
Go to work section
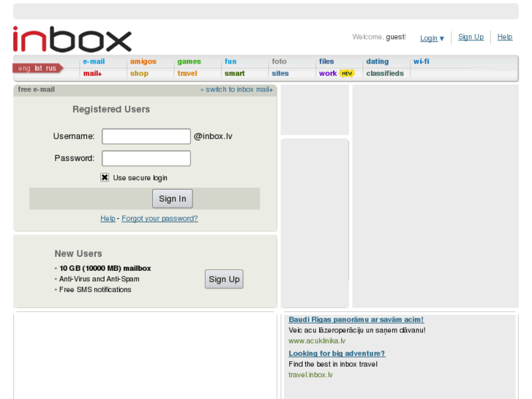[328, 73]
